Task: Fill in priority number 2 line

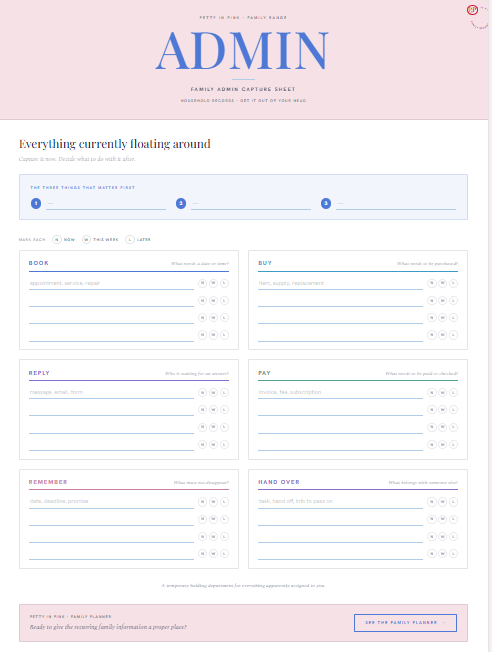Action: point(251,204)
